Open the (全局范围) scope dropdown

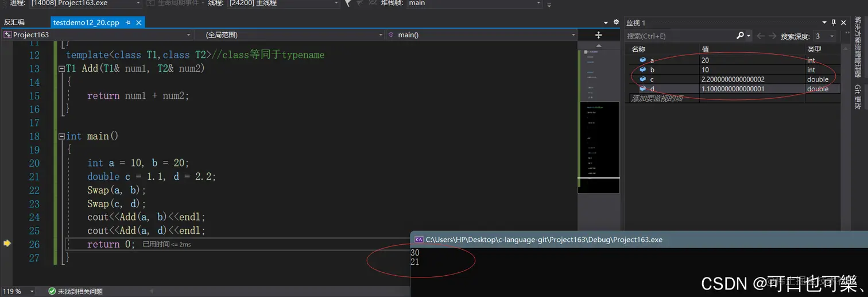(x=289, y=35)
